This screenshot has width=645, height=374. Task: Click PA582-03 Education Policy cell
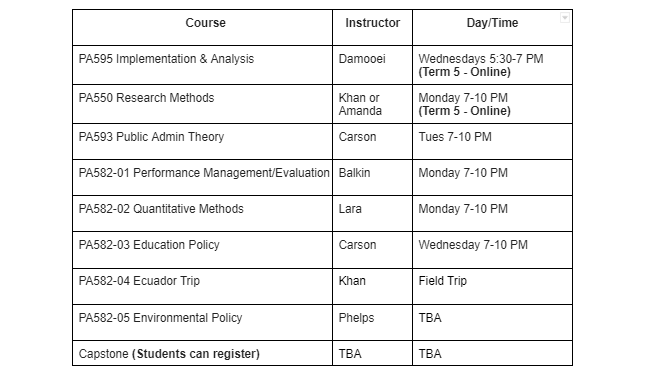[202, 250]
